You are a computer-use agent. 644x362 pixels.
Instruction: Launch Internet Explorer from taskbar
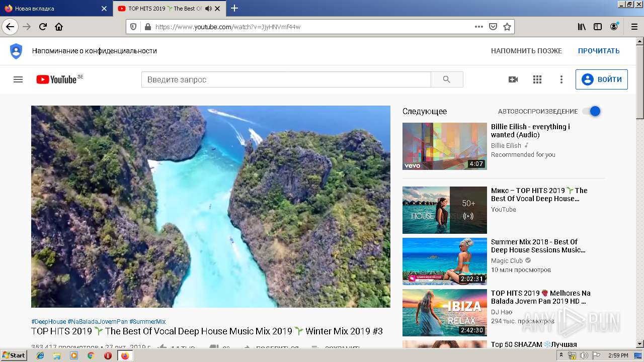(40, 355)
